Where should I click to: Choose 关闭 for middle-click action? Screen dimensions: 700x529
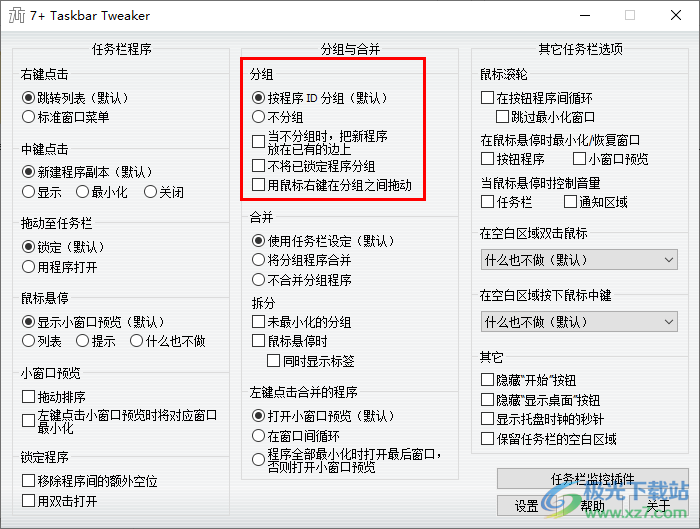[150, 192]
